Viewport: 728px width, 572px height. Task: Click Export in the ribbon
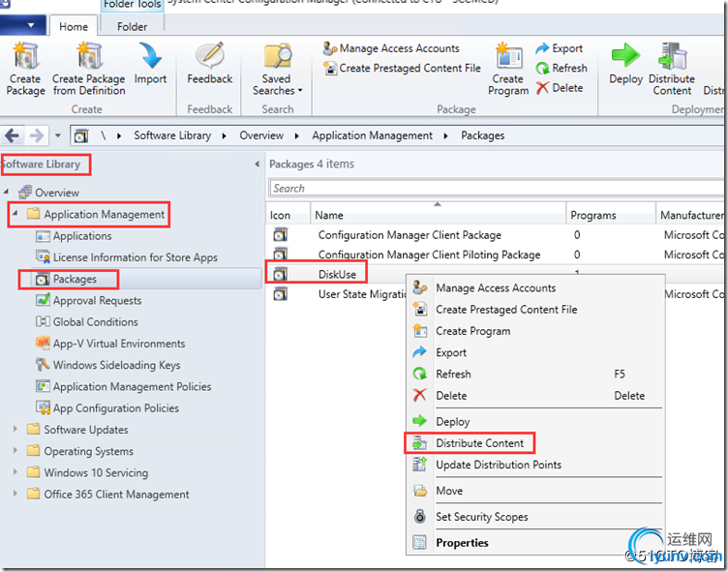(x=559, y=48)
